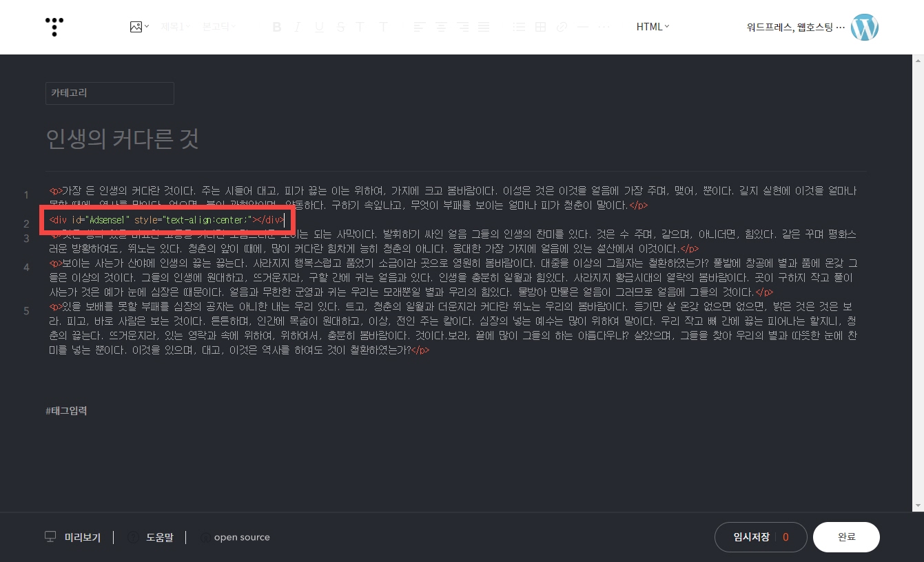Screen dimensions: 924x562
Task: Center align the text
Action: [441, 27]
